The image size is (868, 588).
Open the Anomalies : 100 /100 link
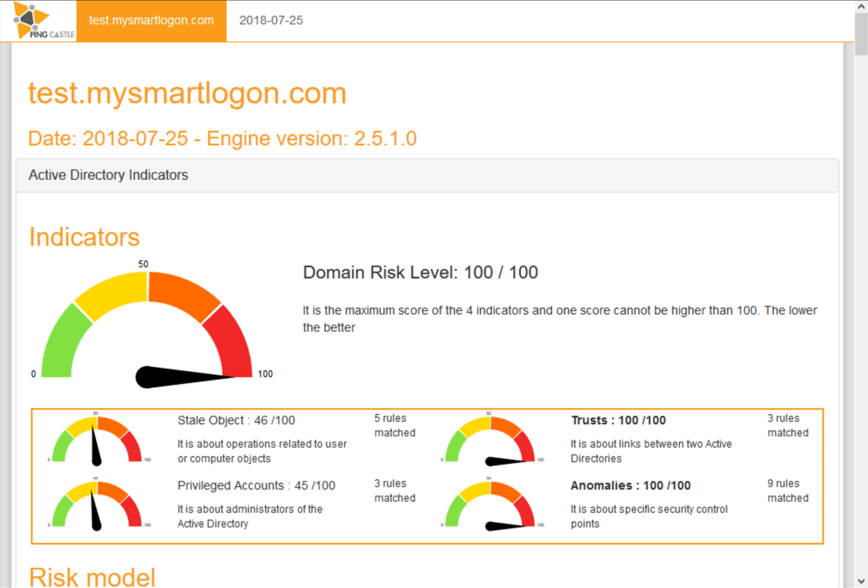pyautogui.click(x=630, y=485)
